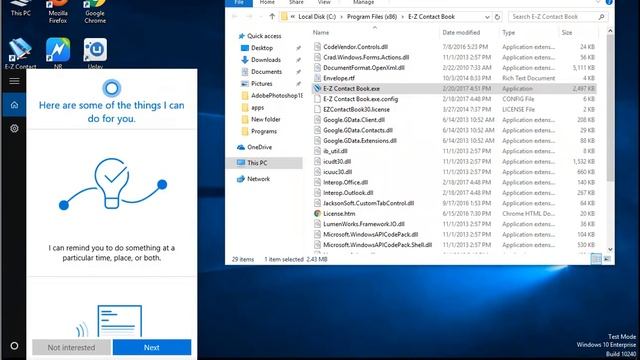Image resolution: width=640 pixels, height=360 pixels.
Task: Switch to large icons view in status bar
Action: (607, 259)
